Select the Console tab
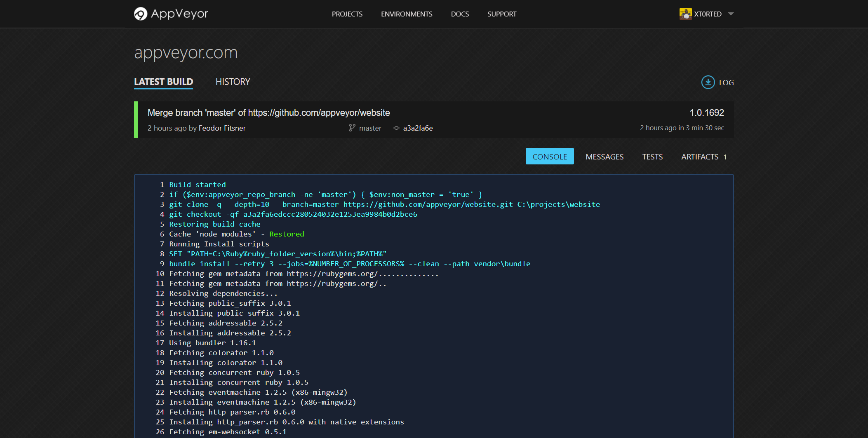This screenshot has height=438, width=868. point(550,157)
